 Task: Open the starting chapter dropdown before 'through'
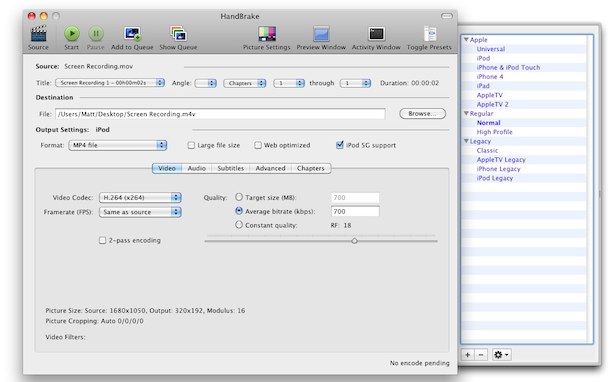click(x=289, y=83)
